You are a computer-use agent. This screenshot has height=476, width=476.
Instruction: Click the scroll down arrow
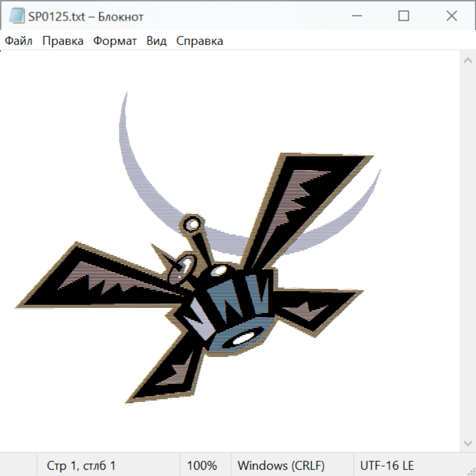pos(468,443)
